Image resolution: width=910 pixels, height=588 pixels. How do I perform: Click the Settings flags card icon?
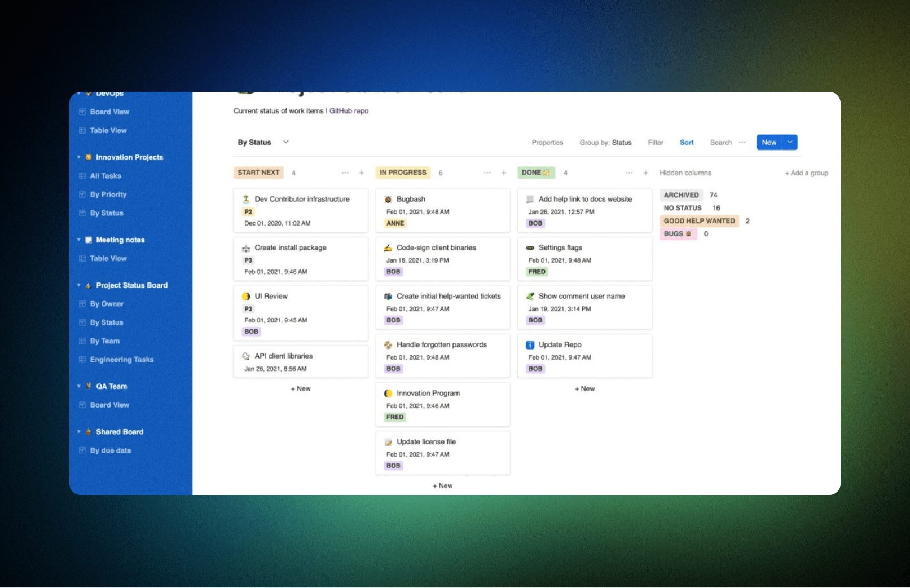(530, 248)
